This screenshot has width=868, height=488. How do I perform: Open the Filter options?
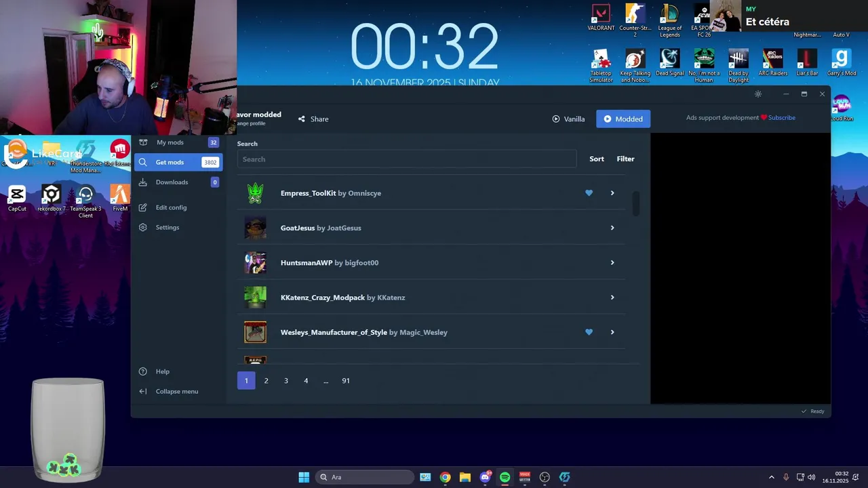pyautogui.click(x=625, y=159)
